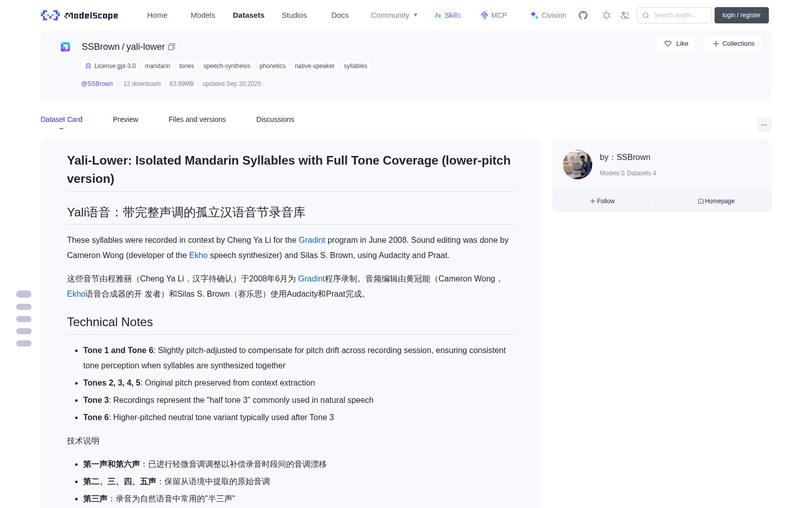
Task: Open the Civision navigation link
Action: [548, 15]
